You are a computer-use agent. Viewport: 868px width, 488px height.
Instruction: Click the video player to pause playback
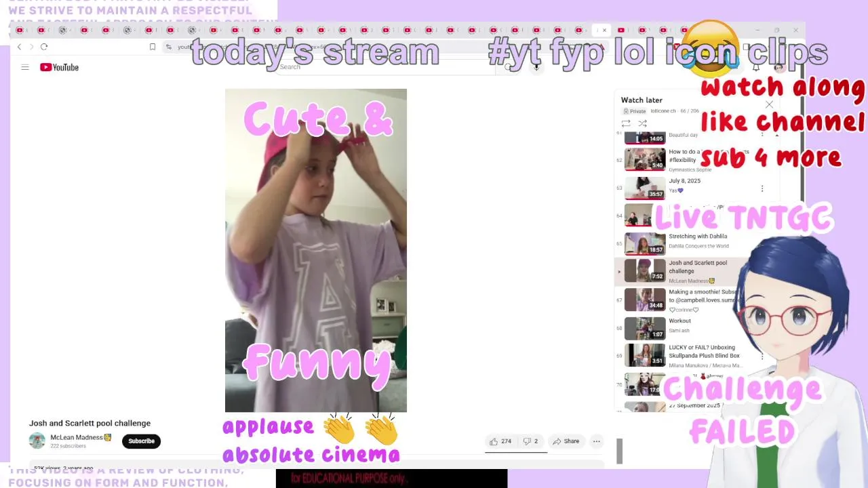[316, 250]
